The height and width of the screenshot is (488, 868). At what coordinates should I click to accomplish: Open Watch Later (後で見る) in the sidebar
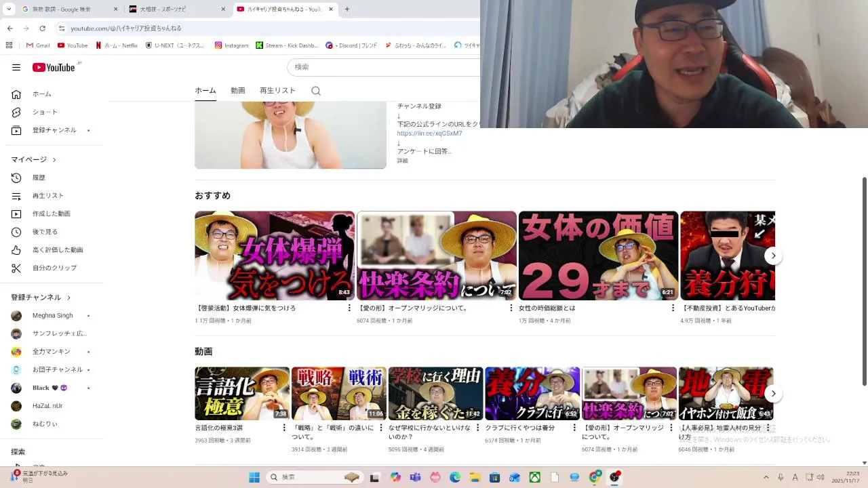click(52, 232)
